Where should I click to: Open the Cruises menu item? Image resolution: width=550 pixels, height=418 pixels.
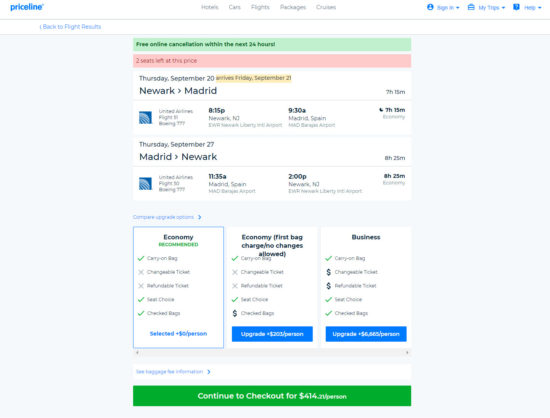click(326, 7)
